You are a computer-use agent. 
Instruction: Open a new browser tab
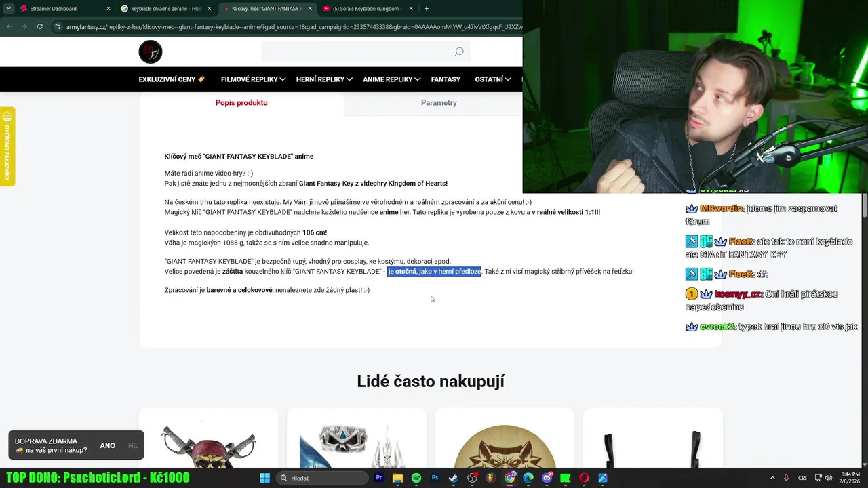click(x=427, y=9)
